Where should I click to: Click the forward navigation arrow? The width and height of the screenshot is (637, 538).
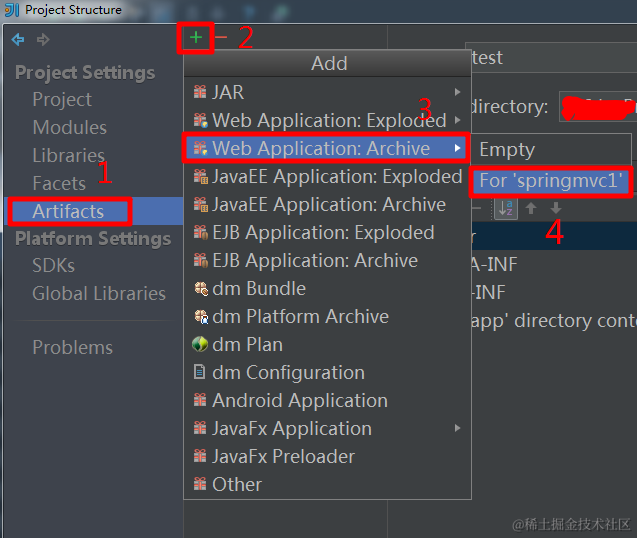(x=43, y=39)
